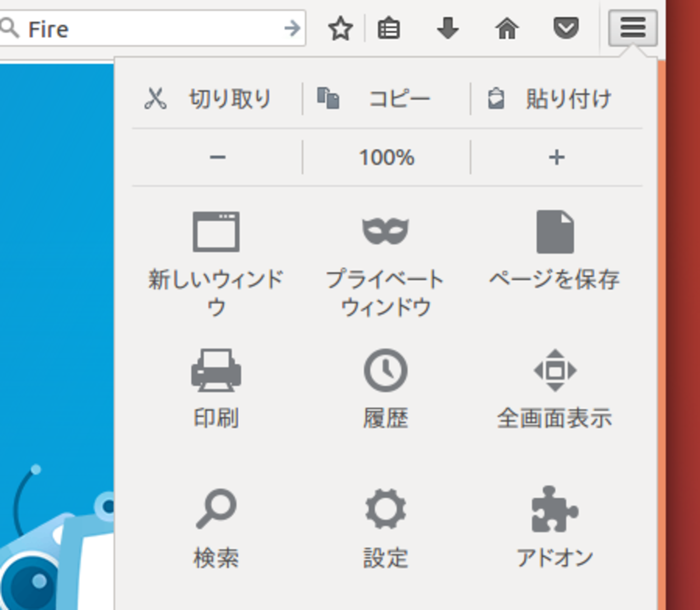Viewport: 700px width, 610px height.
Task: Enter full screen (全画面表示)
Action: click(555, 389)
